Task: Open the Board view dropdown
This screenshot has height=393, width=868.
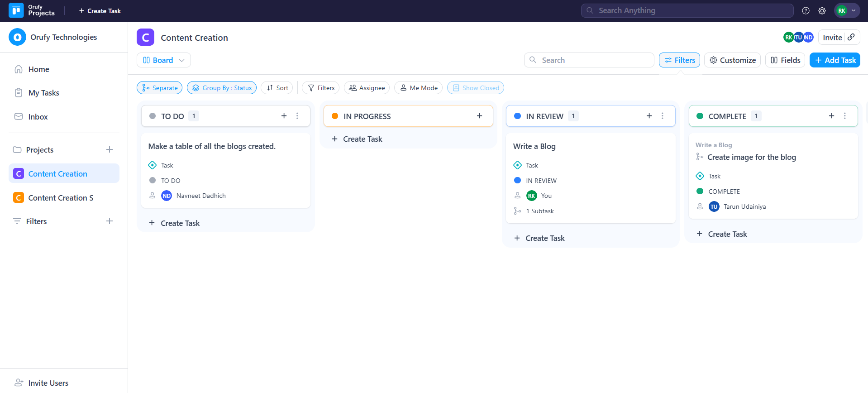Action: (163, 60)
